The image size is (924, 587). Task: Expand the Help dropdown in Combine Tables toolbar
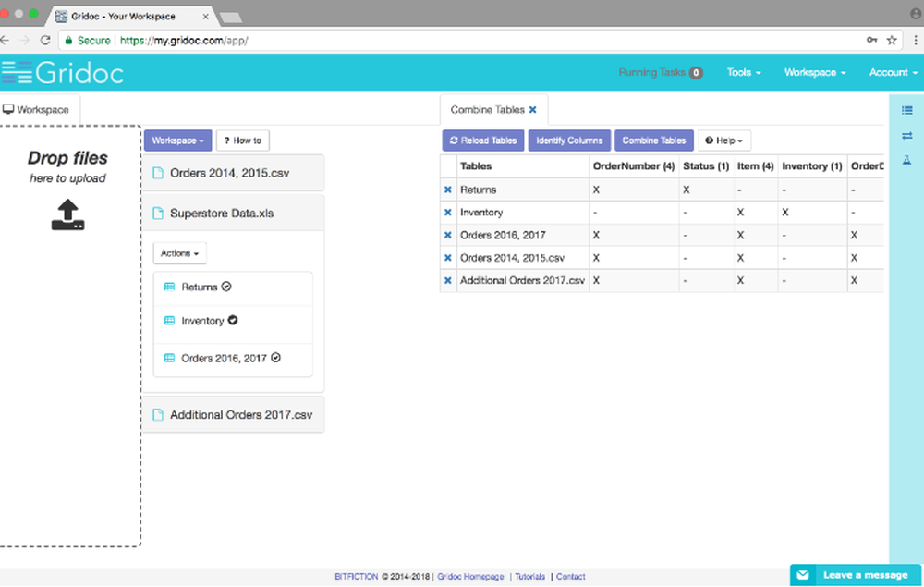pos(724,140)
